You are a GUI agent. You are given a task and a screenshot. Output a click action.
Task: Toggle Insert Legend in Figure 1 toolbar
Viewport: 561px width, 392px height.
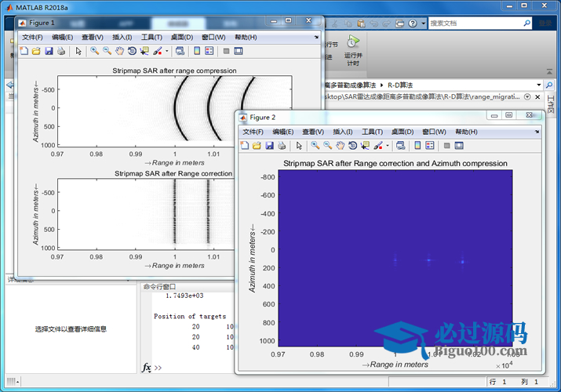tap(209, 51)
